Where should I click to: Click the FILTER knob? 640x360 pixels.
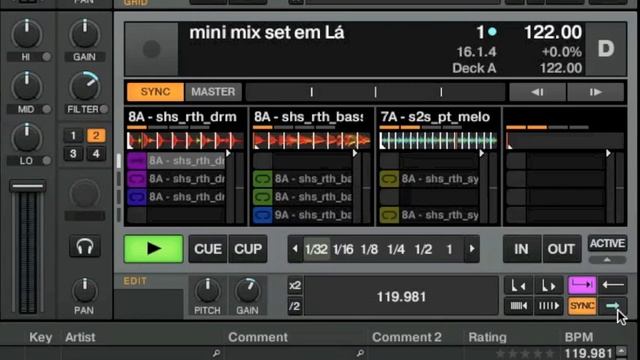[84, 86]
